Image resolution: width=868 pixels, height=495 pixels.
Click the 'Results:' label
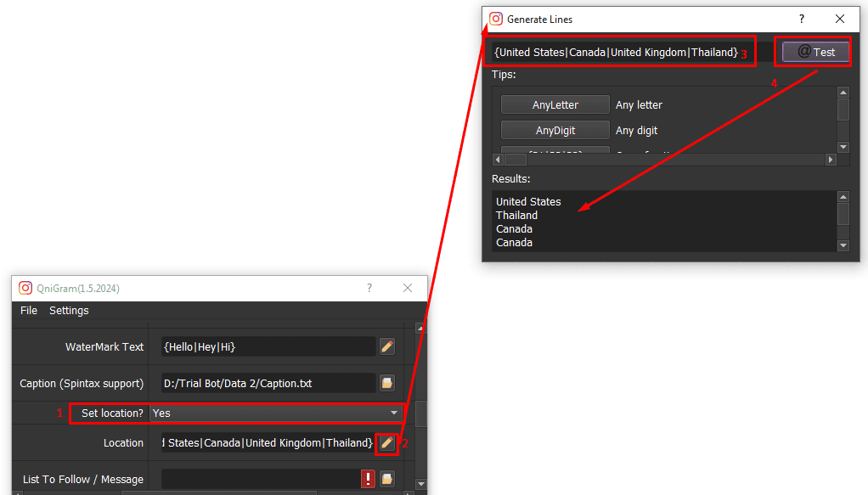click(x=511, y=179)
